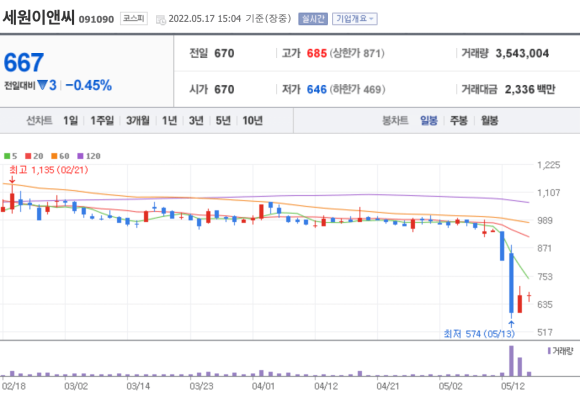Click the stock code 091090

96,19
